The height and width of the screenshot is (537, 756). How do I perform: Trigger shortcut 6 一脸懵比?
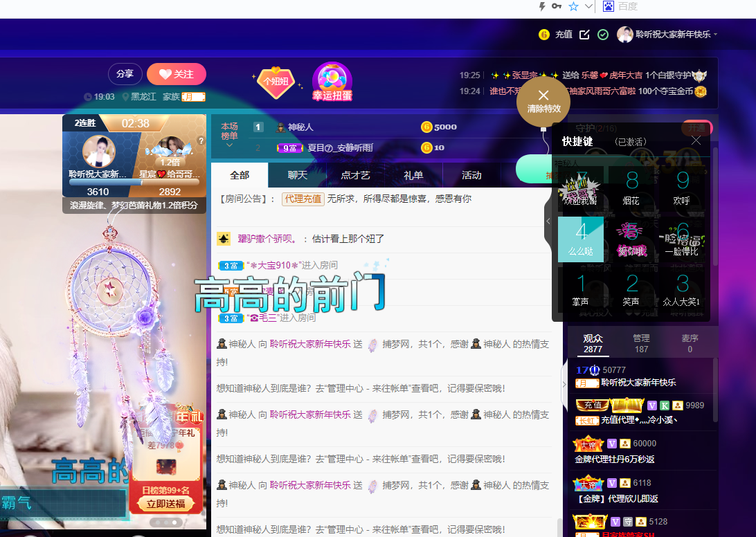(x=682, y=239)
